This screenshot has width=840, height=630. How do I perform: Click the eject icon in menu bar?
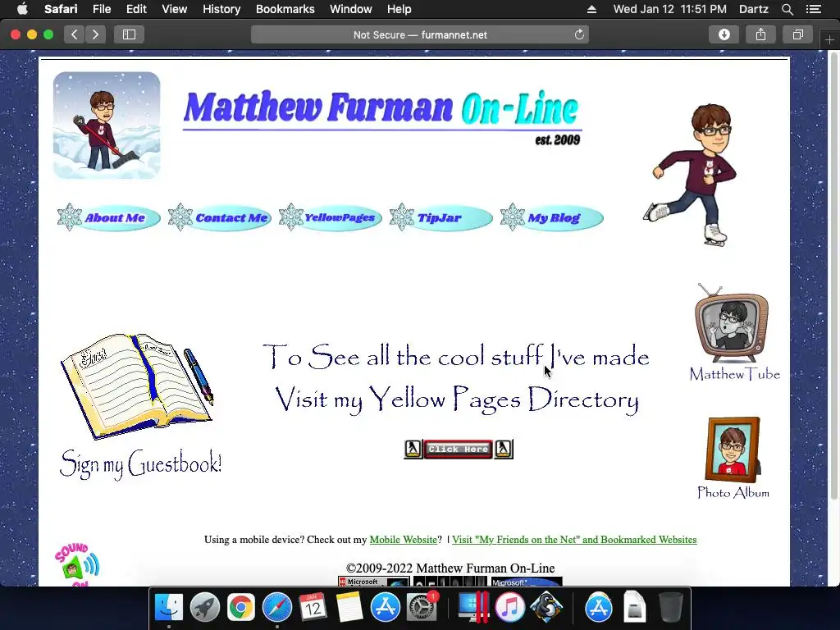(x=591, y=9)
